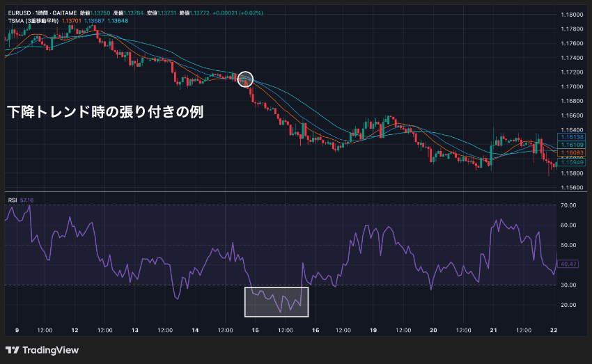
Task: Select the white circle annotation on chart
Action: 245,79
